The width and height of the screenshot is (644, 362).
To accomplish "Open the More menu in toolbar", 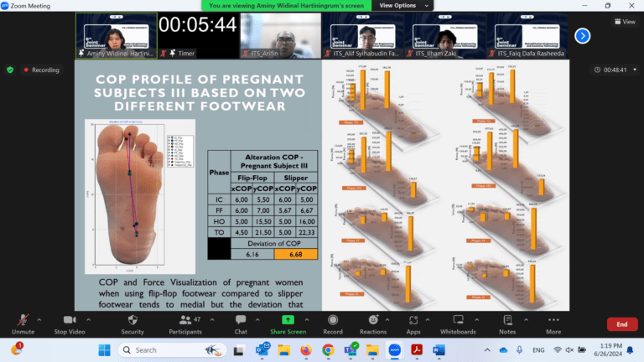I will (x=553, y=323).
